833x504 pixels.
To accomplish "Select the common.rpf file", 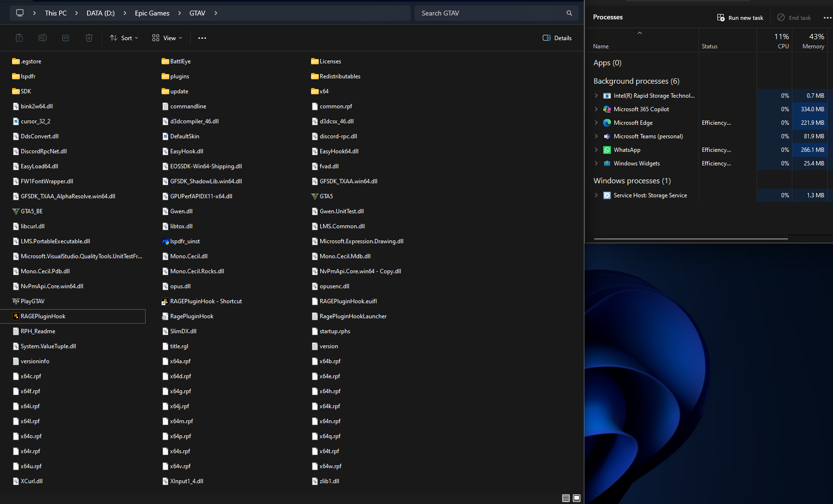I will click(332, 106).
